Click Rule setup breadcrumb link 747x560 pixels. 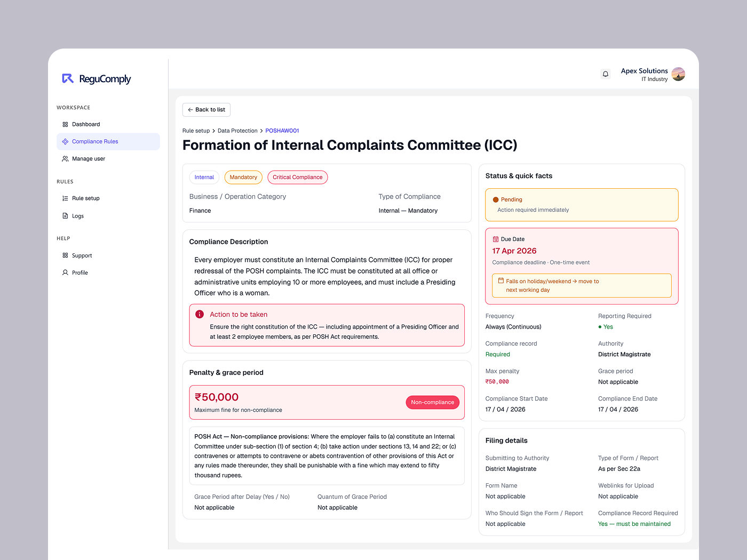pyautogui.click(x=196, y=131)
